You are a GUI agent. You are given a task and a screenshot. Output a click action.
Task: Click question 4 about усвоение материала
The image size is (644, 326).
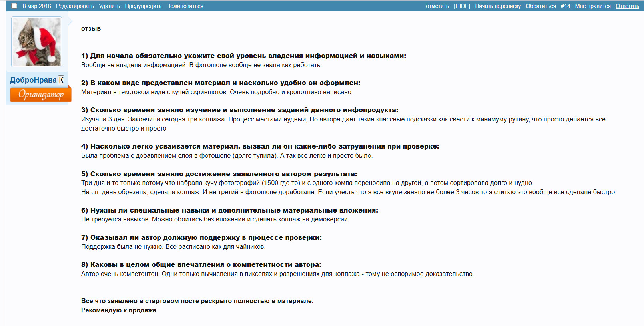point(260,147)
